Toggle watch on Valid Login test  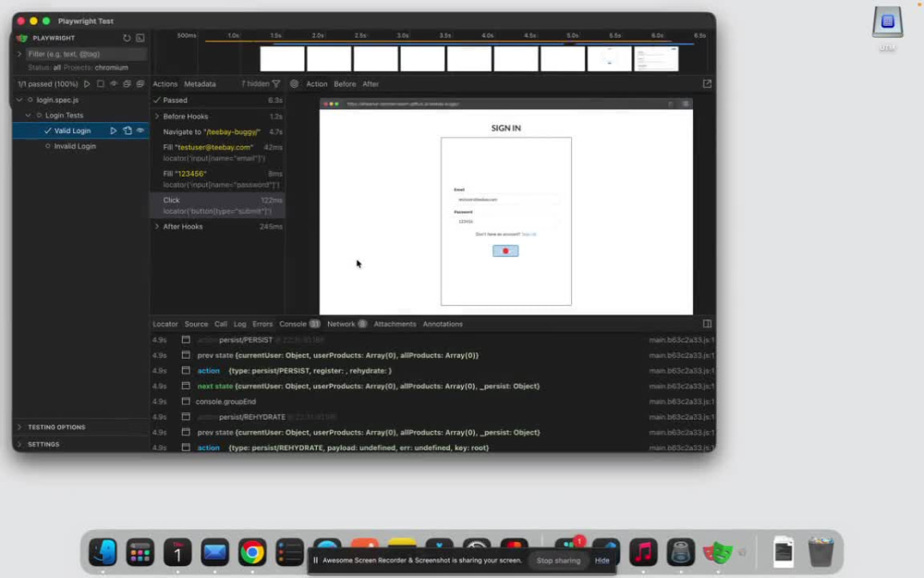140,130
